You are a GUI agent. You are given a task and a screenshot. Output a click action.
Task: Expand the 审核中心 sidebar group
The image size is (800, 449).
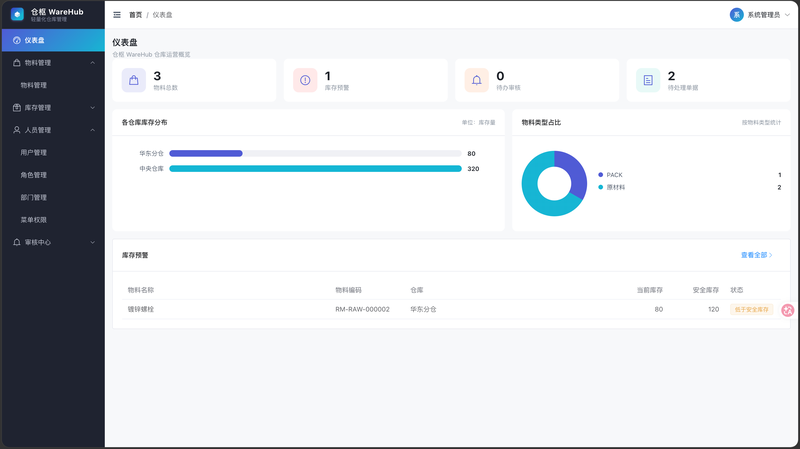pos(53,242)
